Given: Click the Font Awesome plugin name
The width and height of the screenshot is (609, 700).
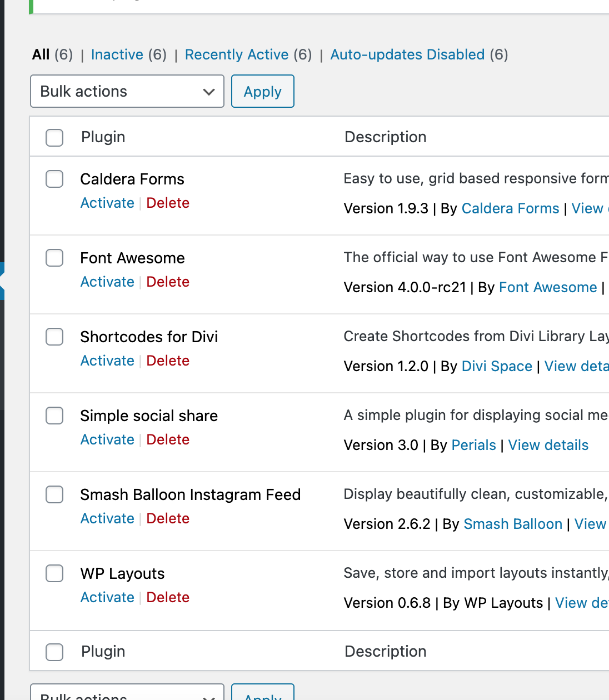Looking at the screenshot, I should pyautogui.click(x=132, y=258).
